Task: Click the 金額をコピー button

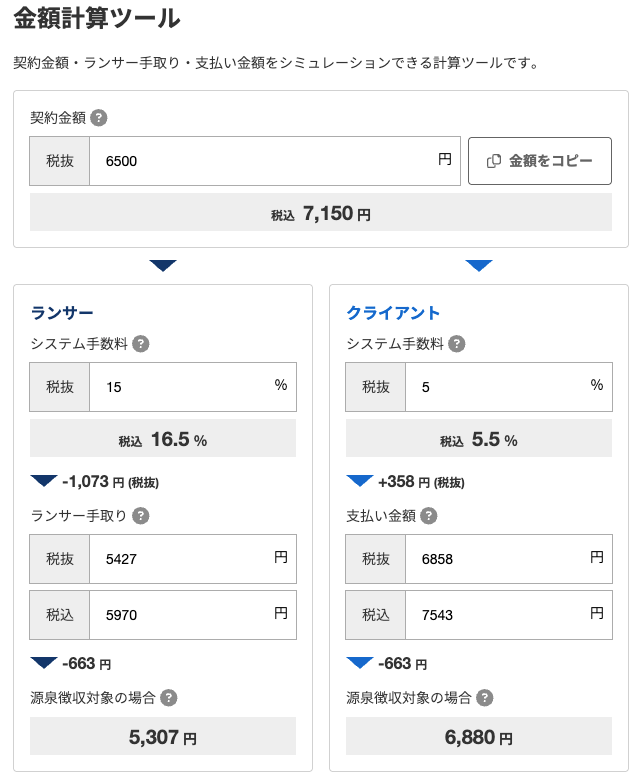Action: coord(539,161)
